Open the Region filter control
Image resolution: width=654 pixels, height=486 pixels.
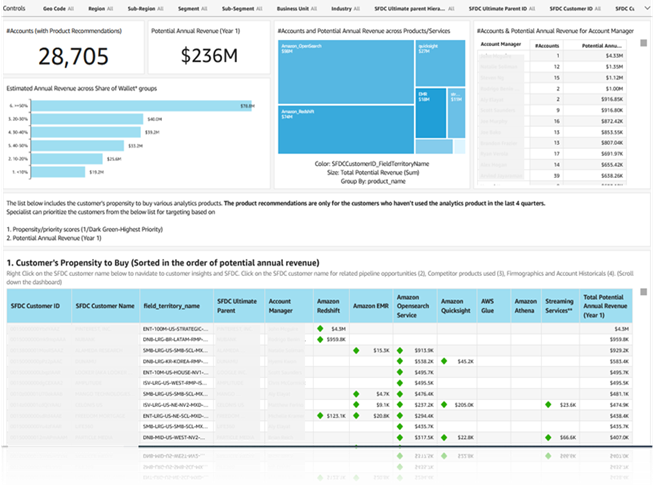coord(101,8)
